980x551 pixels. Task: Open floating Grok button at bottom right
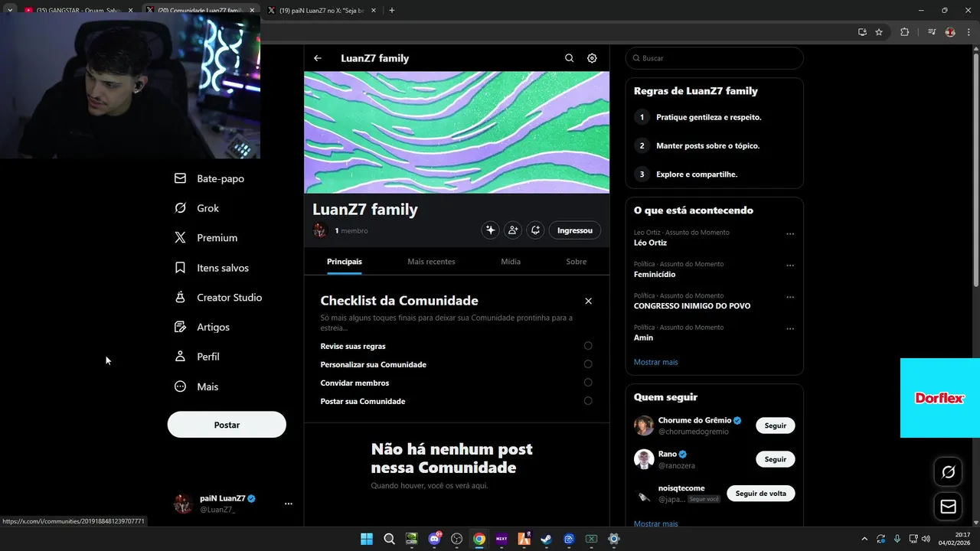coord(948,472)
